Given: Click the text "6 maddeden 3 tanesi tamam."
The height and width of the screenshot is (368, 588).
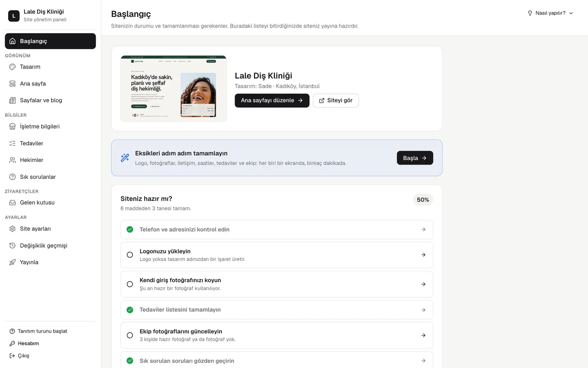Looking at the screenshot, I should [x=156, y=209].
